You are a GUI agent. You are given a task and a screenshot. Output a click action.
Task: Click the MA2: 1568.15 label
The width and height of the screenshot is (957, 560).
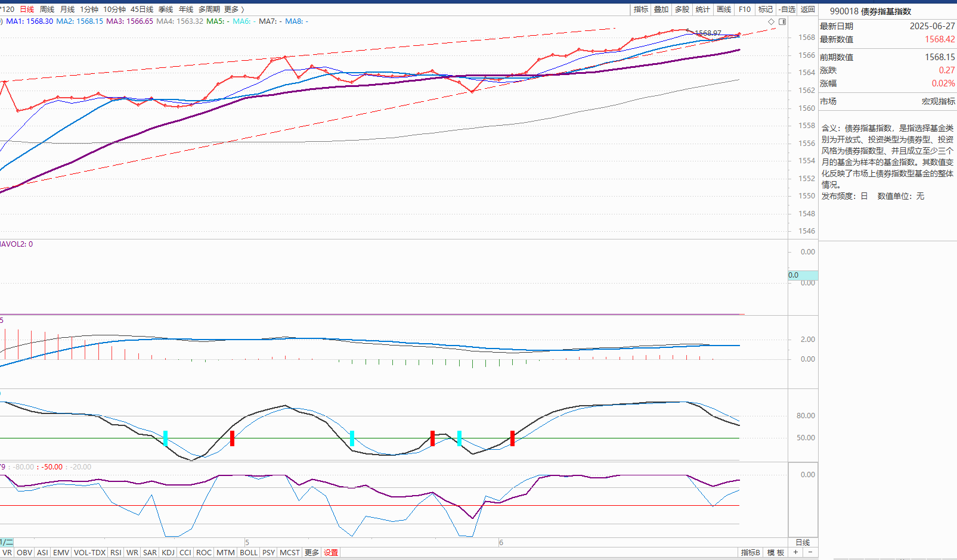click(x=80, y=21)
